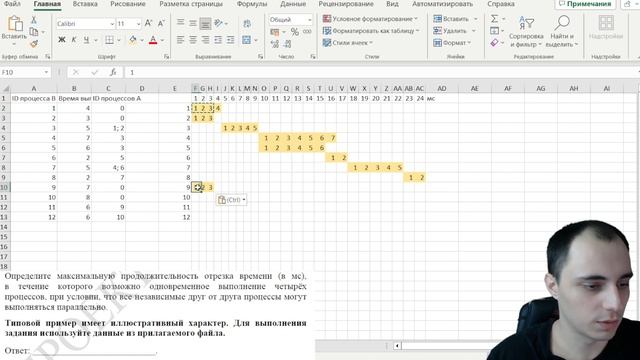This screenshot has width=640, height=360.
Task: Select row header 13
Action: pos(4,217)
